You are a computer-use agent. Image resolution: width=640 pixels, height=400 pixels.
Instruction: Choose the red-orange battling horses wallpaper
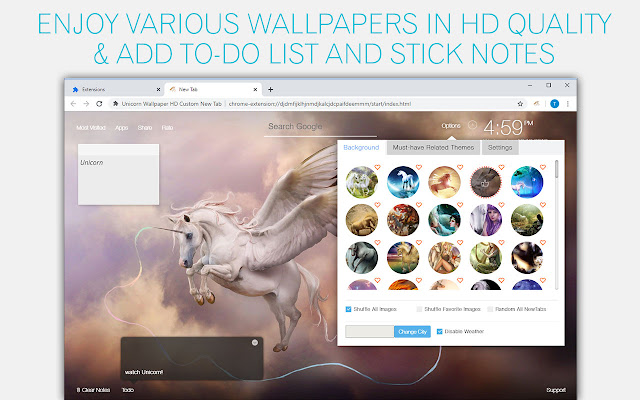coord(403,220)
